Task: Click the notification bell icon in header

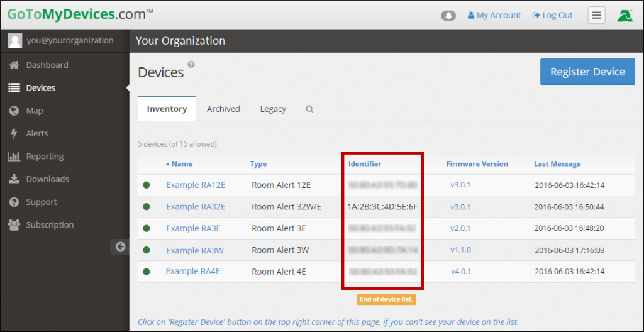Action: pyautogui.click(x=448, y=16)
